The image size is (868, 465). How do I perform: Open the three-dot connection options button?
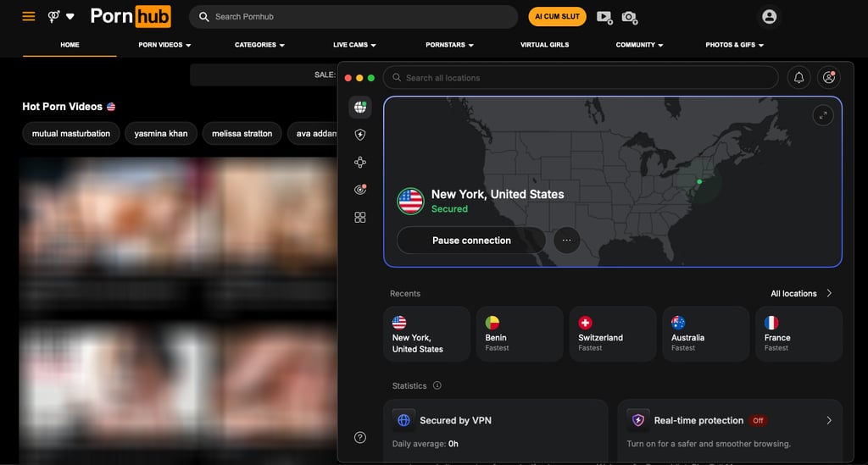(x=566, y=240)
